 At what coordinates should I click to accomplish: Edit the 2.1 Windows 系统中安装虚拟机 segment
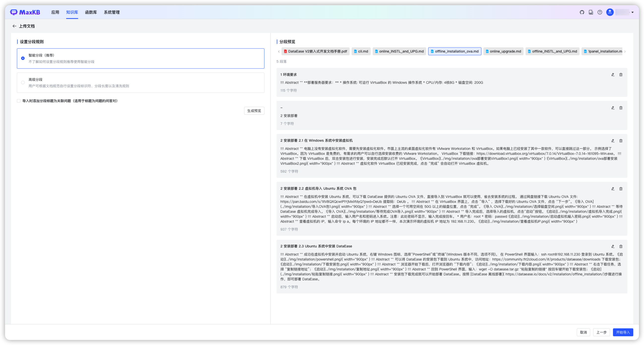613,141
